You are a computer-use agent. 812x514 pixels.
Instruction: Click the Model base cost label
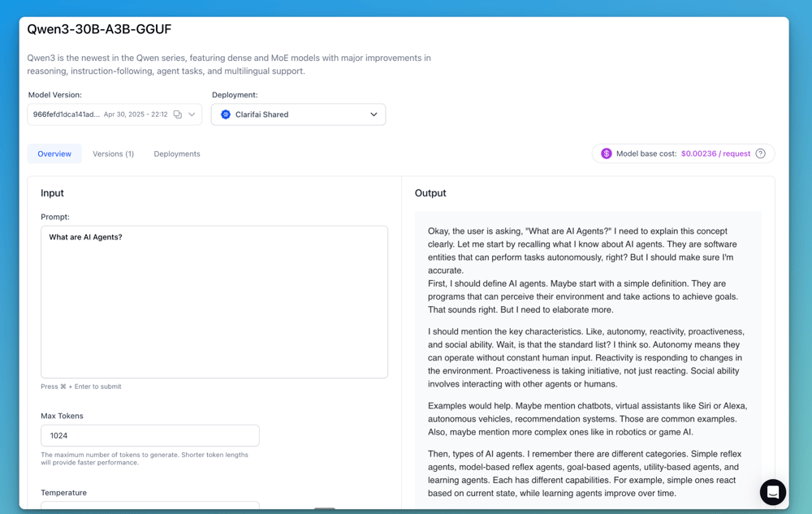tap(646, 153)
